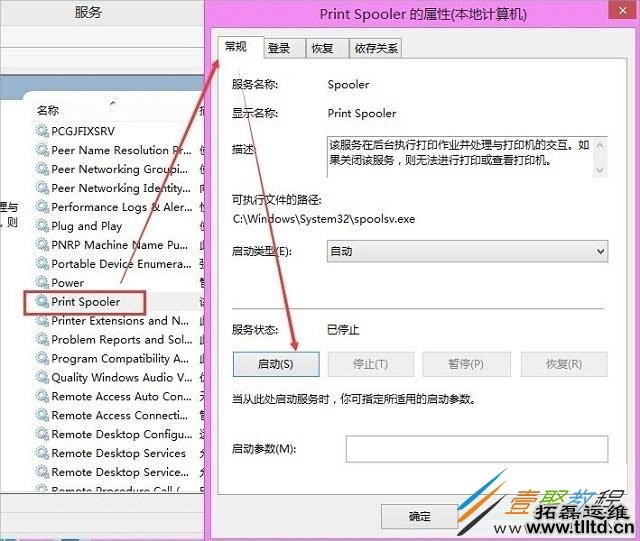The width and height of the screenshot is (640, 541).
Task: Click the service description text box
Action: tap(467, 157)
